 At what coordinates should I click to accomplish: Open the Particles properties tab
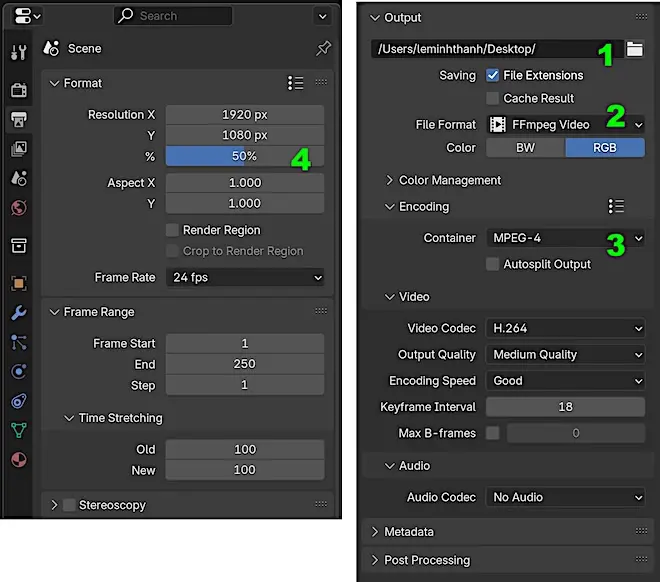19,342
